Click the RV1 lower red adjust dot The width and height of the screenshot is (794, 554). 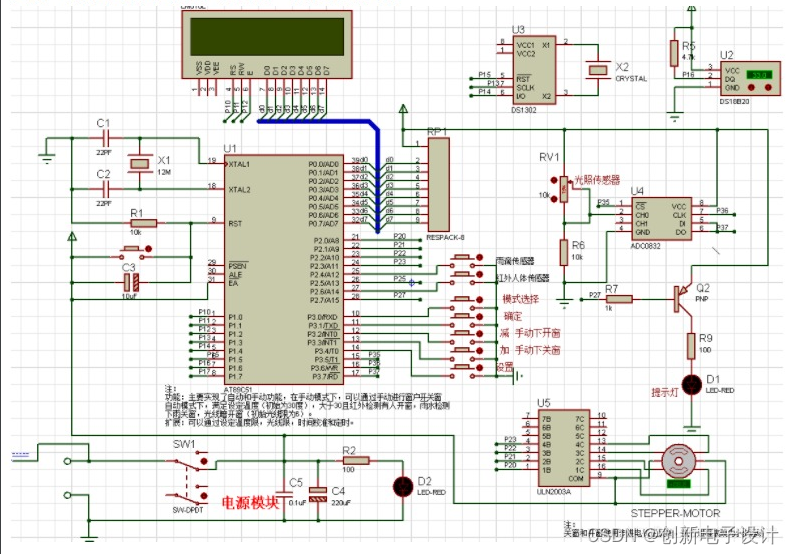[x=553, y=199]
